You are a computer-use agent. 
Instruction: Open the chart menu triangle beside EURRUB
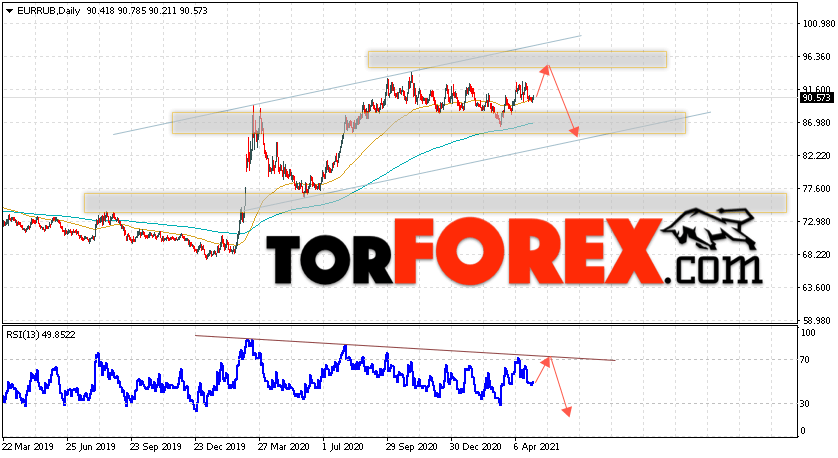coord(10,11)
